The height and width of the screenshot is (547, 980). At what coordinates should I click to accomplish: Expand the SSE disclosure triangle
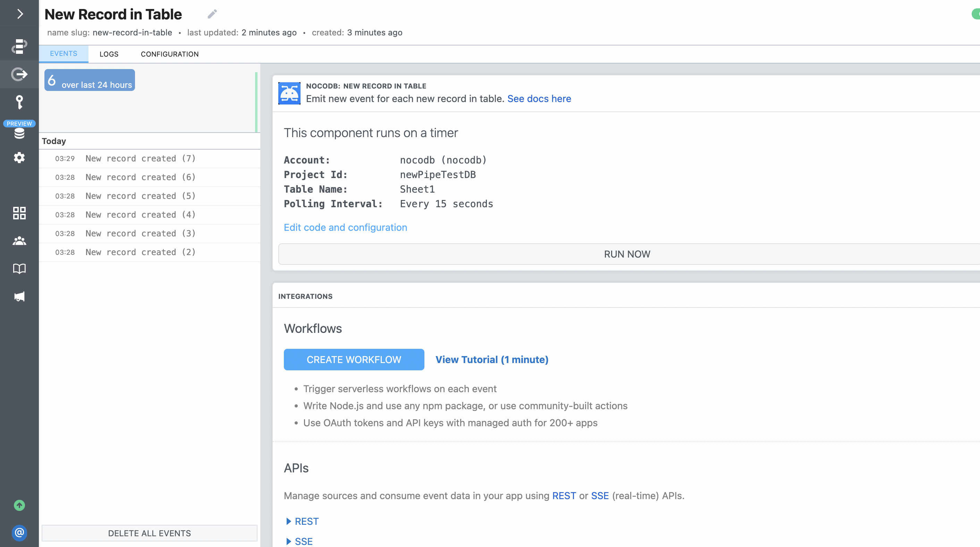pyautogui.click(x=288, y=541)
